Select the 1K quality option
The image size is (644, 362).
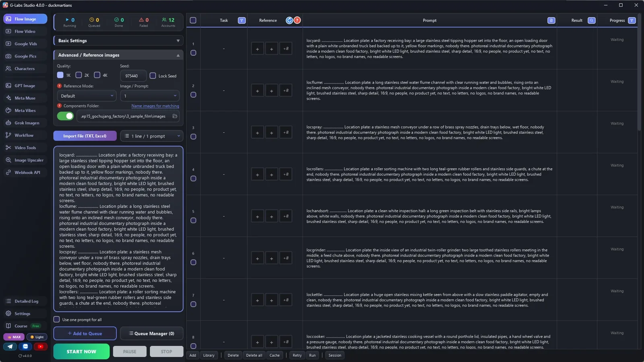[x=60, y=75]
